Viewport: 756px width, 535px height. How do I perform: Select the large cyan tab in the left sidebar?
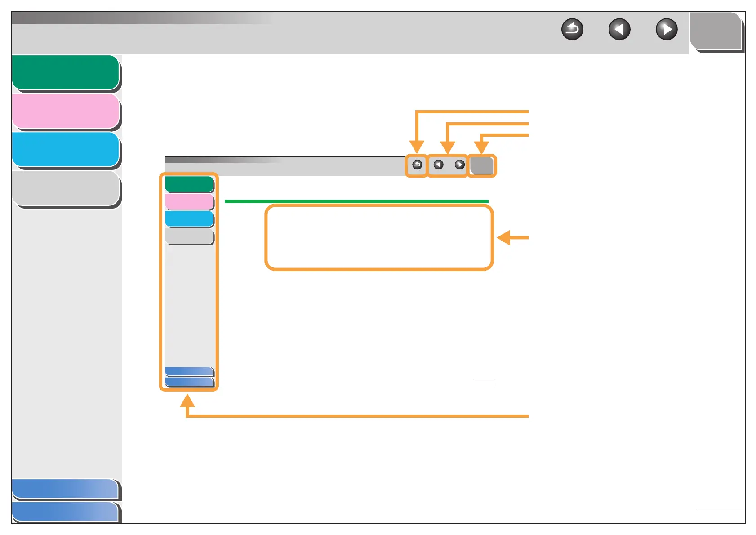66,150
